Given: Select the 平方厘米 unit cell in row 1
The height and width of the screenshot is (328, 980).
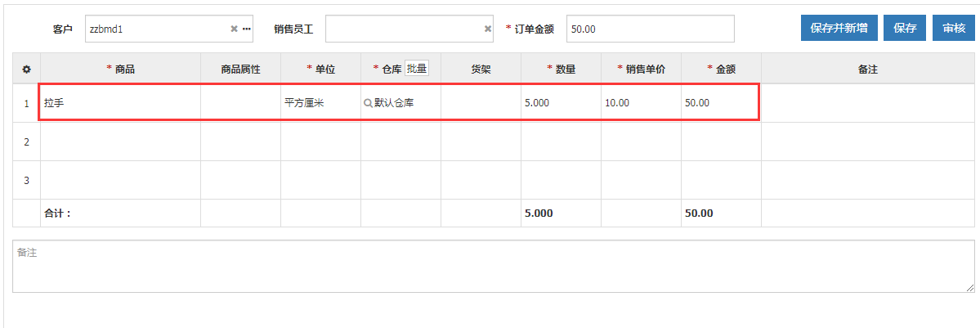Looking at the screenshot, I should pyautogui.click(x=320, y=103).
